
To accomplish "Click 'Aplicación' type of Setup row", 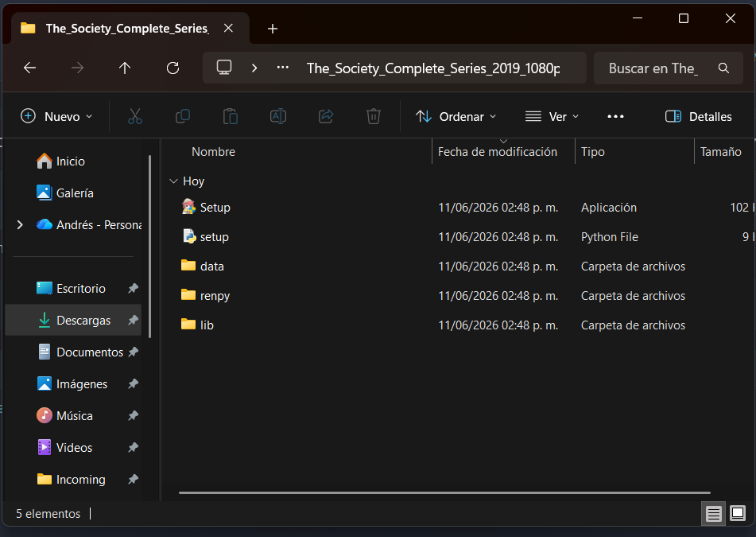I will pos(608,208).
